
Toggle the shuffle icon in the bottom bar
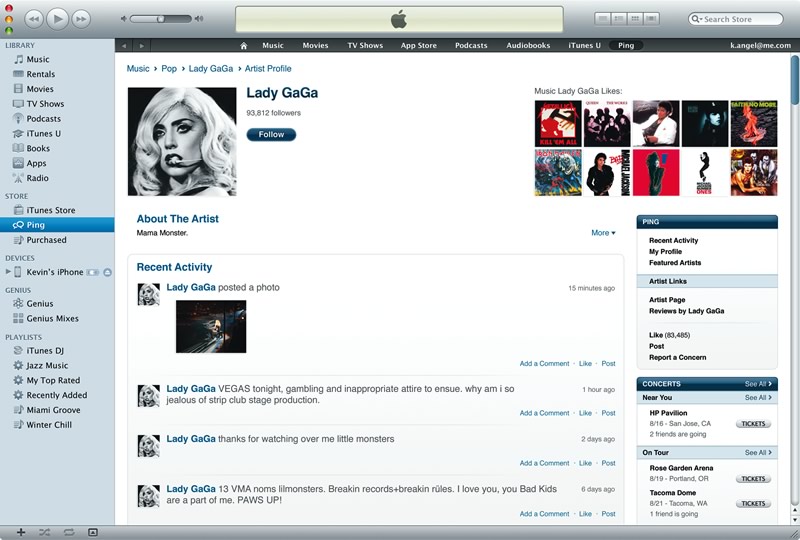click(44, 532)
